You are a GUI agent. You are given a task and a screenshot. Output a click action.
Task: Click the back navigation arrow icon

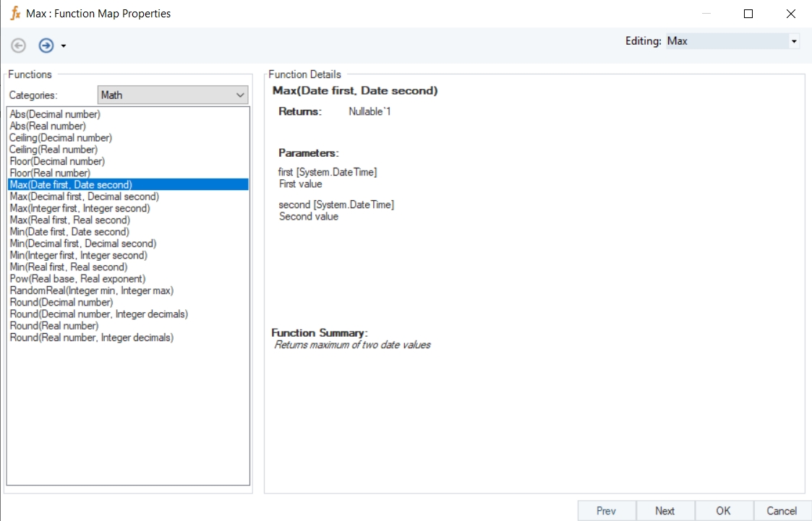[x=19, y=46]
